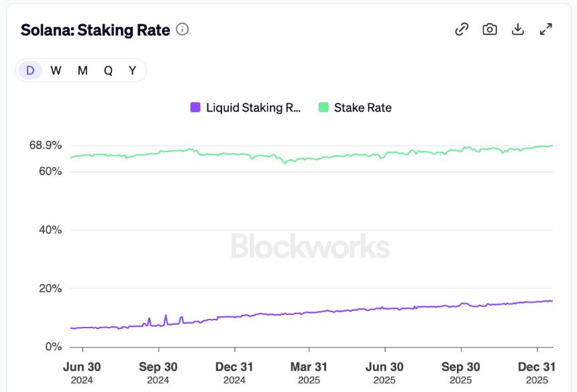
Task: Click the Blockworks watermark
Action: coord(310,246)
